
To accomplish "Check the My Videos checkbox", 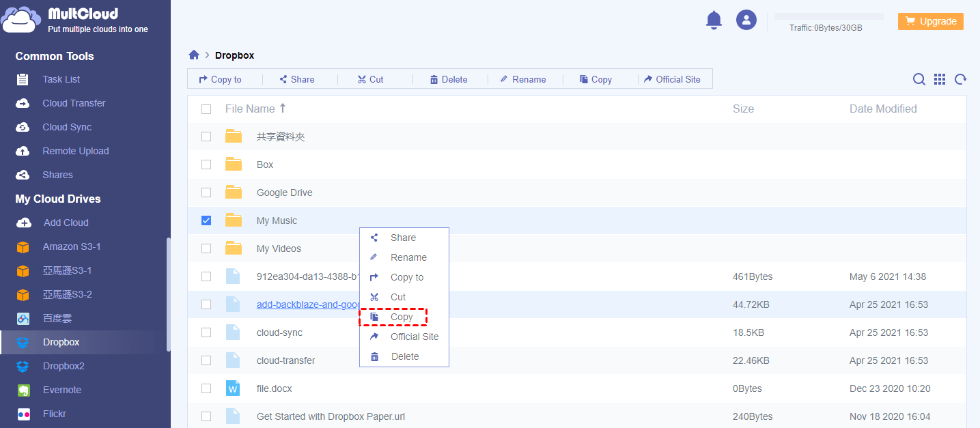I will click(x=206, y=248).
